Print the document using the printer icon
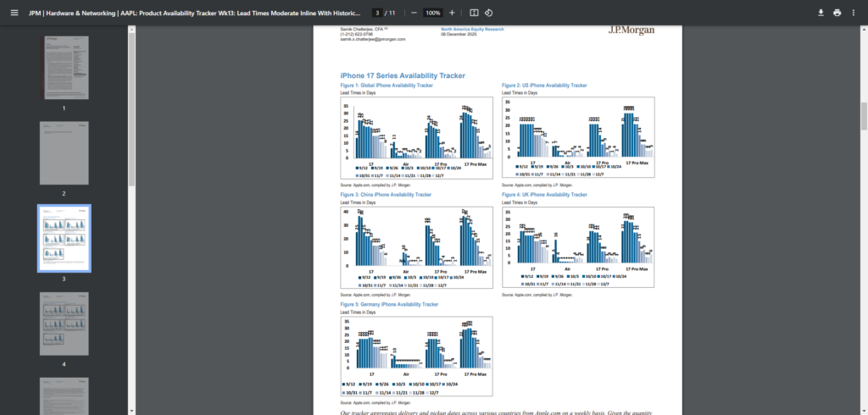Image resolution: width=868 pixels, height=415 pixels. (x=837, y=13)
